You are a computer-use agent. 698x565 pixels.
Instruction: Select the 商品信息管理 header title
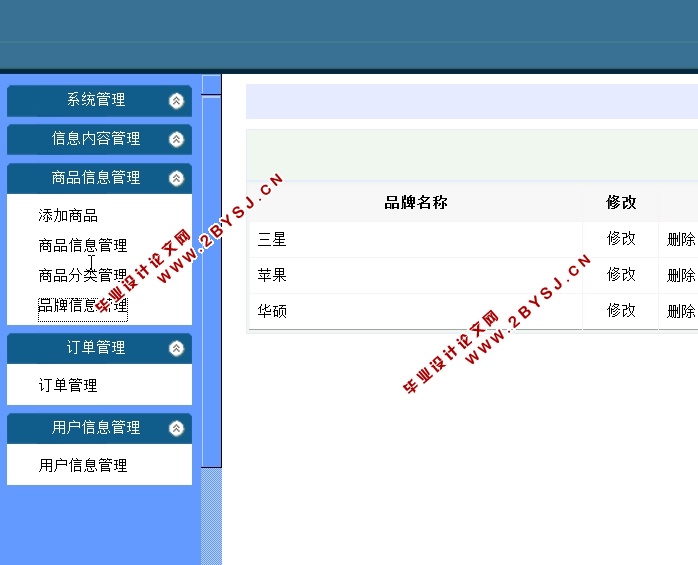[x=96, y=178]
